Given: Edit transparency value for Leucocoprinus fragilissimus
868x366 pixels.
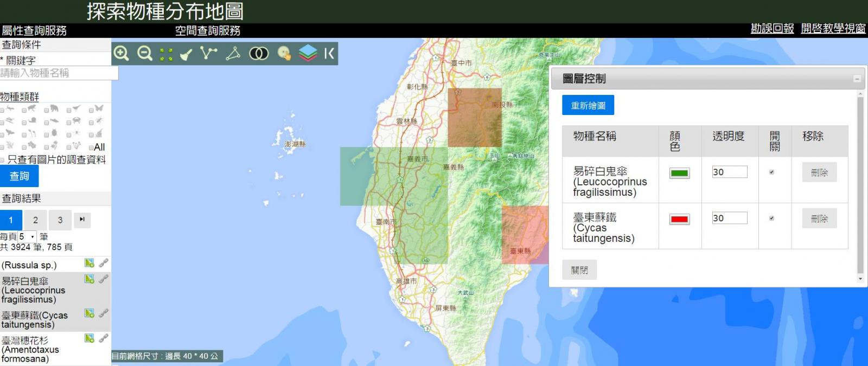Looking at the screenshot, I should coord(730,172).
